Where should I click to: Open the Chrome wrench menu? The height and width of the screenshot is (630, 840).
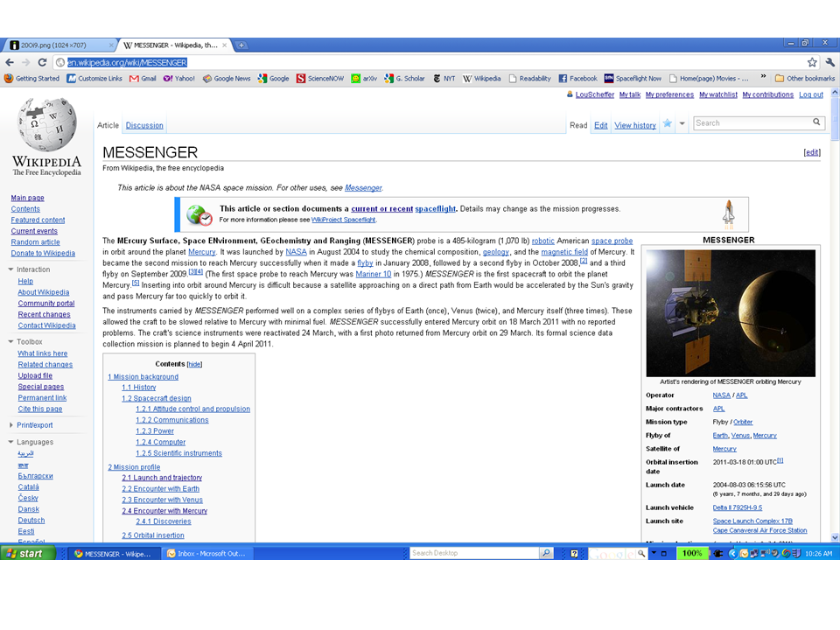829,62
